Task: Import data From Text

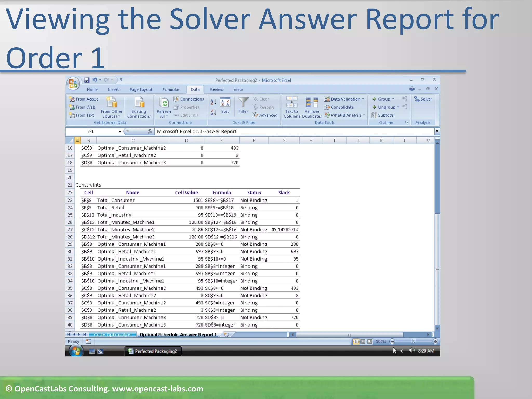Action: point(82,115)
